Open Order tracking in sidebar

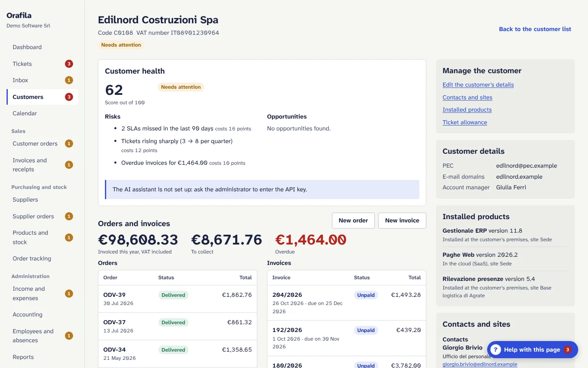tap(42, 258)
